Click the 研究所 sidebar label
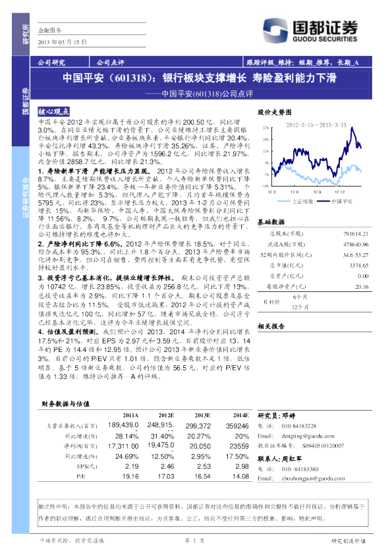This screenshot has height=555, width=392. pos(26,34)
